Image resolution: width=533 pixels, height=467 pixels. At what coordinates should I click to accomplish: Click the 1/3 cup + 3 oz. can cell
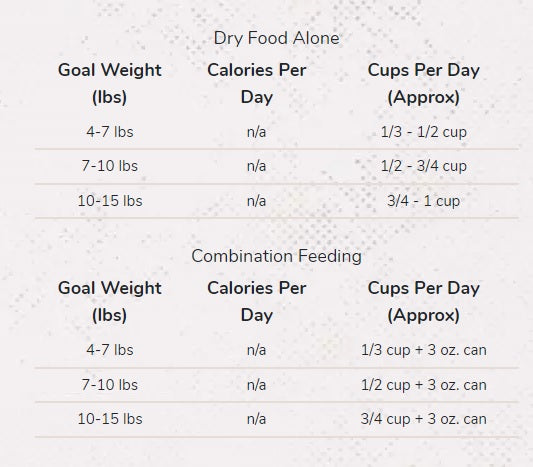(x=424, y=350)
